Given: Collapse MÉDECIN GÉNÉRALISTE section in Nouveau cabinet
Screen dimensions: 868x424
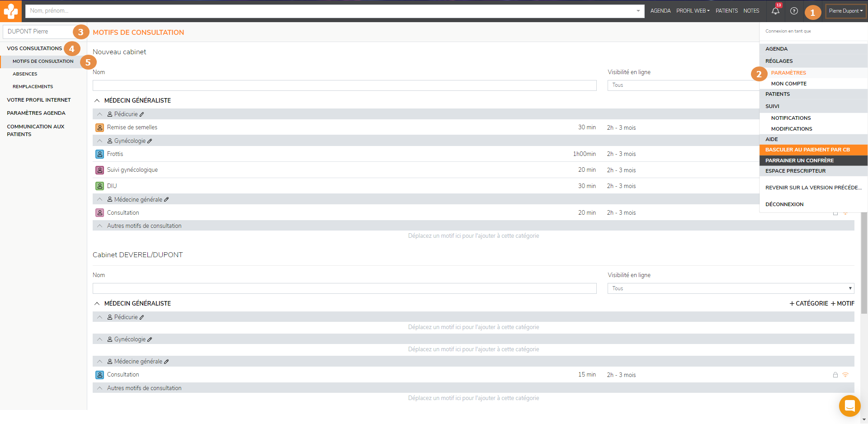Looking at the screenshot, I should tap(97, 100).
